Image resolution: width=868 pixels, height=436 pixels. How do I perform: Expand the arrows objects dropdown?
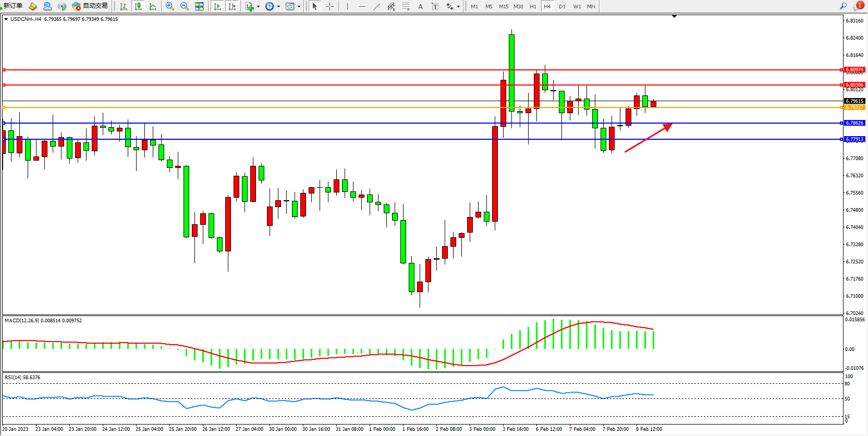458,7
